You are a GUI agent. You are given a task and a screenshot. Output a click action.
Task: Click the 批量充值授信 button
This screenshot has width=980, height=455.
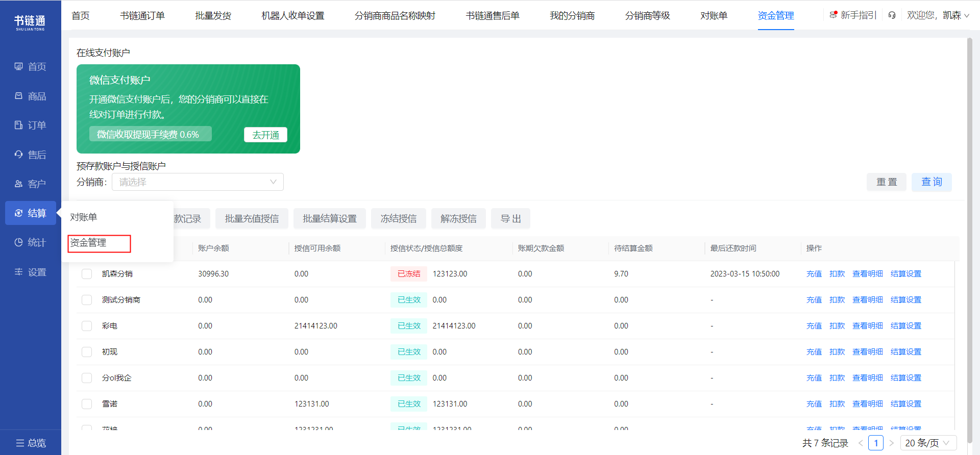click(x=252, y=218)
